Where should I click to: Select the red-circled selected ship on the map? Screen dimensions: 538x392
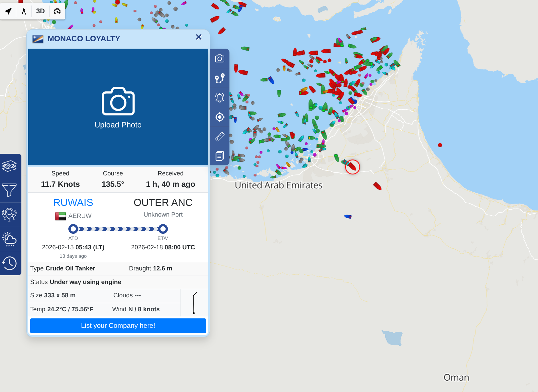click(x=352, y=167)
